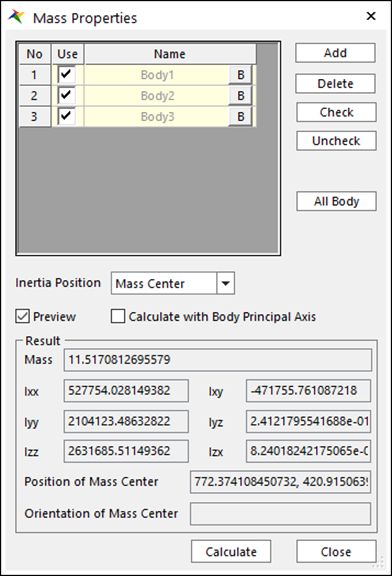
Task: Uncheck the Use checkbox for Body3
Action: click(x=66, y=116)
